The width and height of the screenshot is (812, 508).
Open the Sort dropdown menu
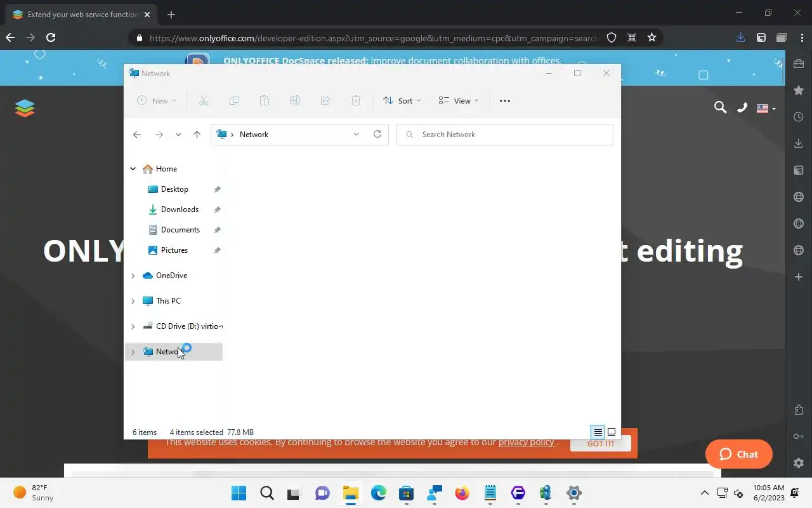point(402,100)
